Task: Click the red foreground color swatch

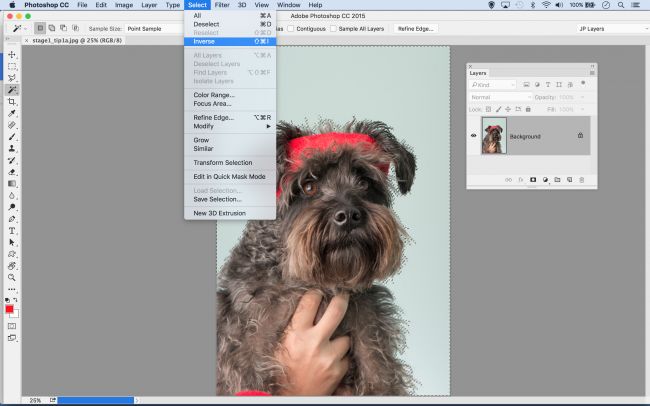Action: pos(10,309)
